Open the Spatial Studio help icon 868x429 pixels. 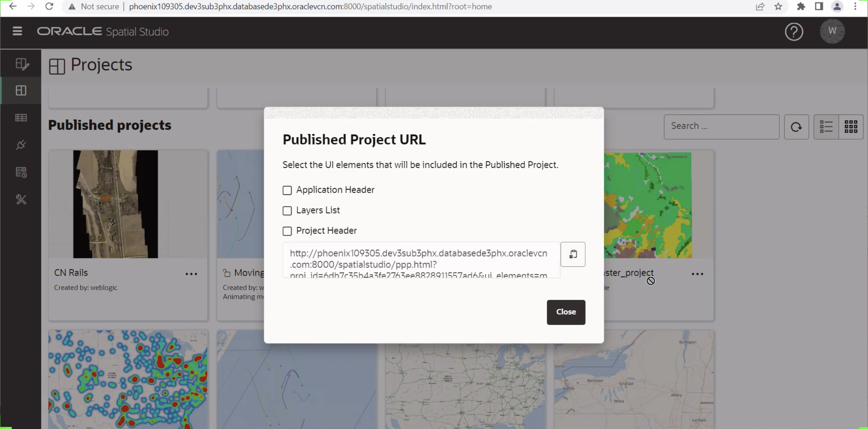click(x=794, y=31)
